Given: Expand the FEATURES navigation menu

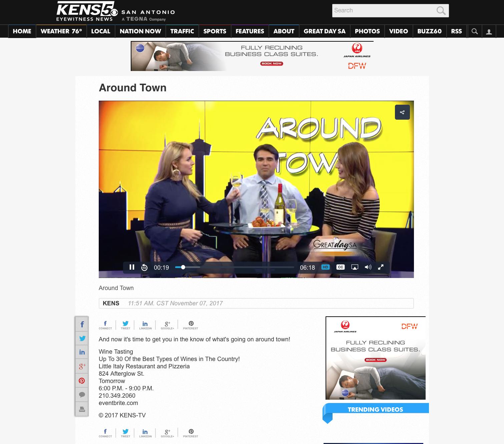Looking at the screenshot, I should point(250,31).
